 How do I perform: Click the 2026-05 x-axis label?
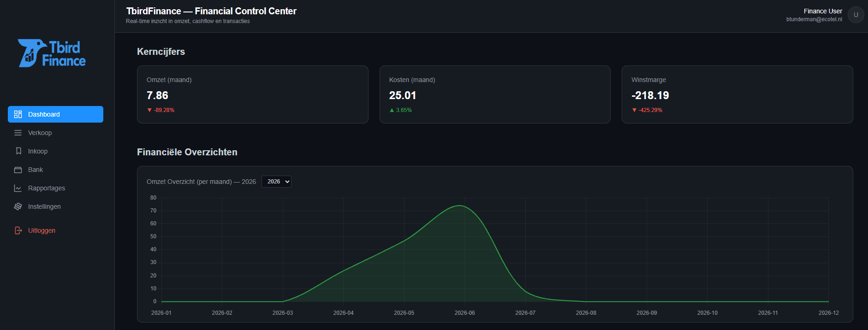click(x=404, y=313)
